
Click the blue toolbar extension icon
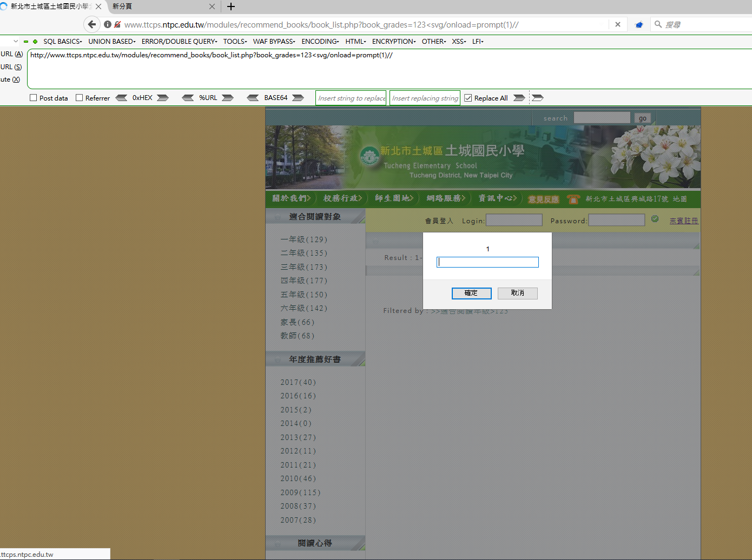coord(639,25)
